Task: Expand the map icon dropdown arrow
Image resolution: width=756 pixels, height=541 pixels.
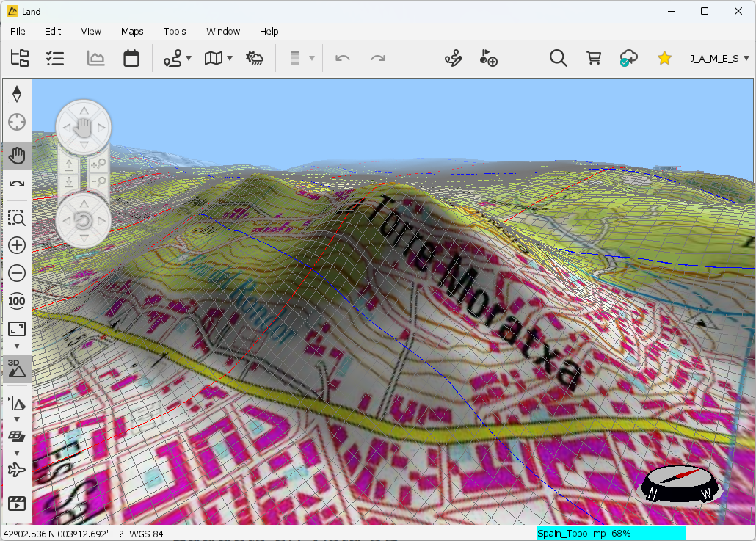Action: click(230, 58)
